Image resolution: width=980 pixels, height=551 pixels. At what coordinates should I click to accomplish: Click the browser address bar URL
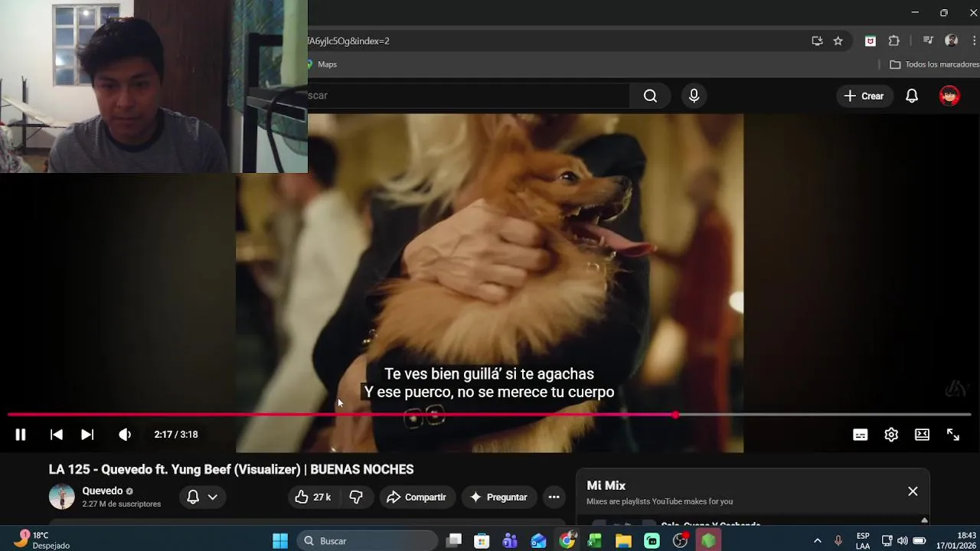(348, 41)
